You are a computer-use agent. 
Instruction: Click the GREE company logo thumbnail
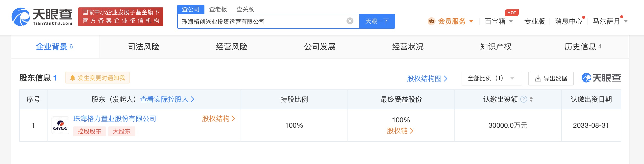[60, 125]
